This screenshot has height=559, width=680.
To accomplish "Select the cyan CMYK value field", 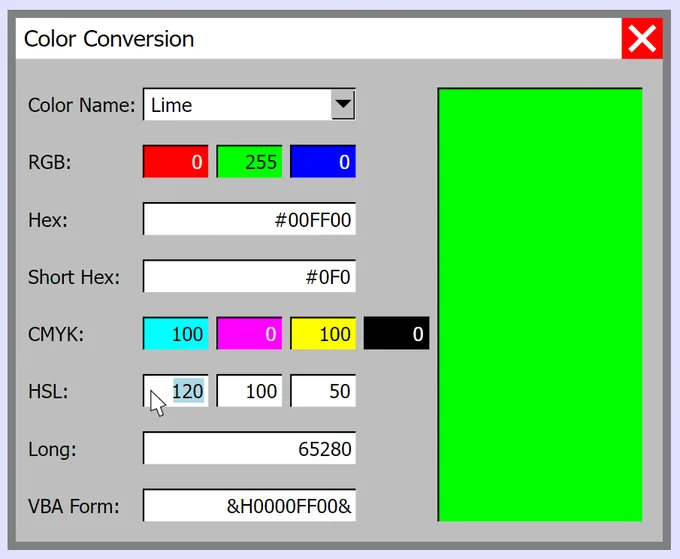I will click(176, 333).
